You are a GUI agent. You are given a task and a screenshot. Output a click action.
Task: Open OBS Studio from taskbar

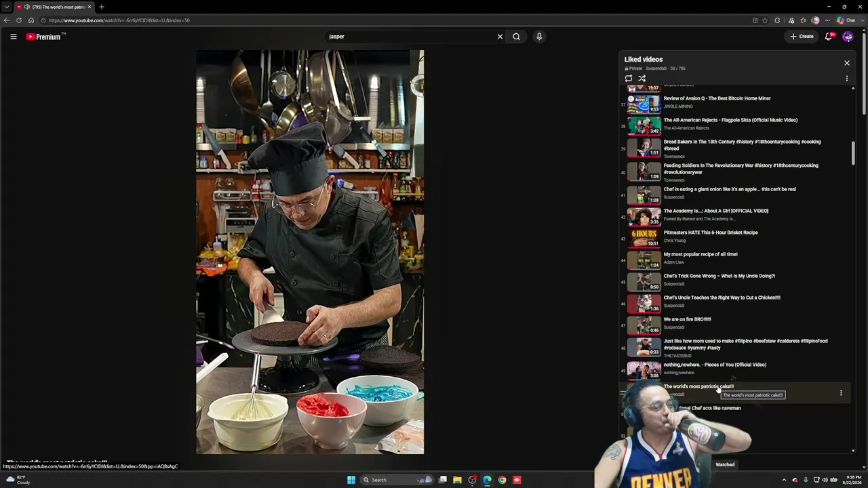click(472, 480)
